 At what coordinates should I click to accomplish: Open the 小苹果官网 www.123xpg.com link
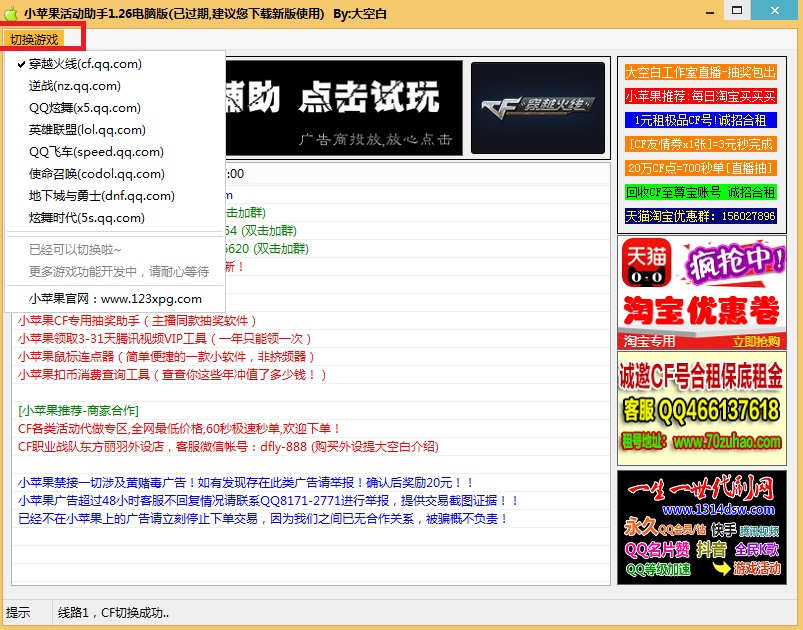coord(116,296)
